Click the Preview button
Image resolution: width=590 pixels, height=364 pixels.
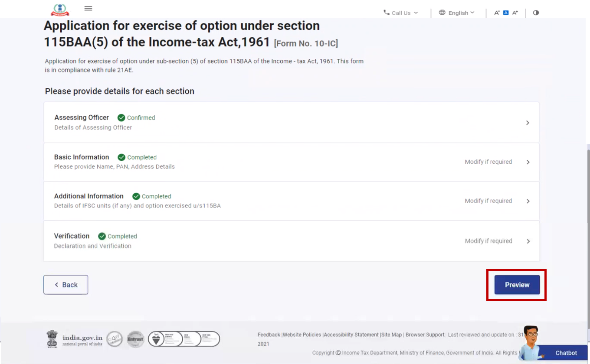tap(517, 285)
